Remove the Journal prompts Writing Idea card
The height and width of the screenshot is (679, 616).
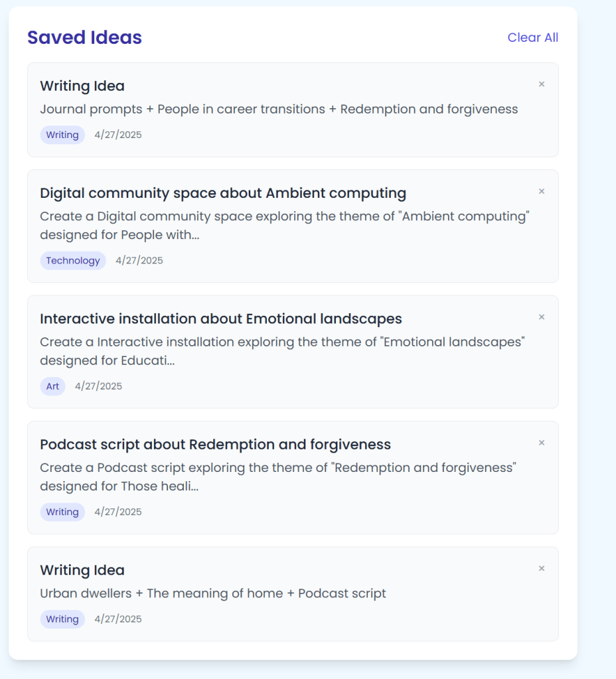541,84
